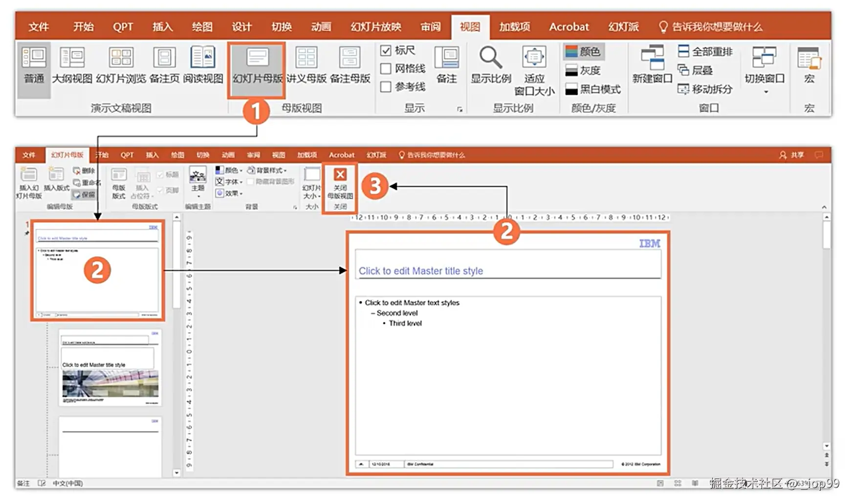
Task: Select the first slide master thumbnail
Action: (97, 270)
